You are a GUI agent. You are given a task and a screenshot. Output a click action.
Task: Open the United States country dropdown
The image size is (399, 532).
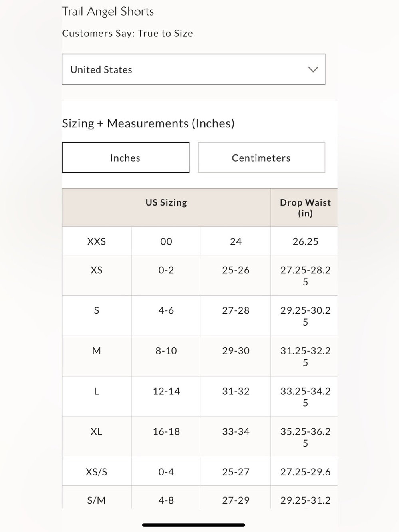point(193,69)
